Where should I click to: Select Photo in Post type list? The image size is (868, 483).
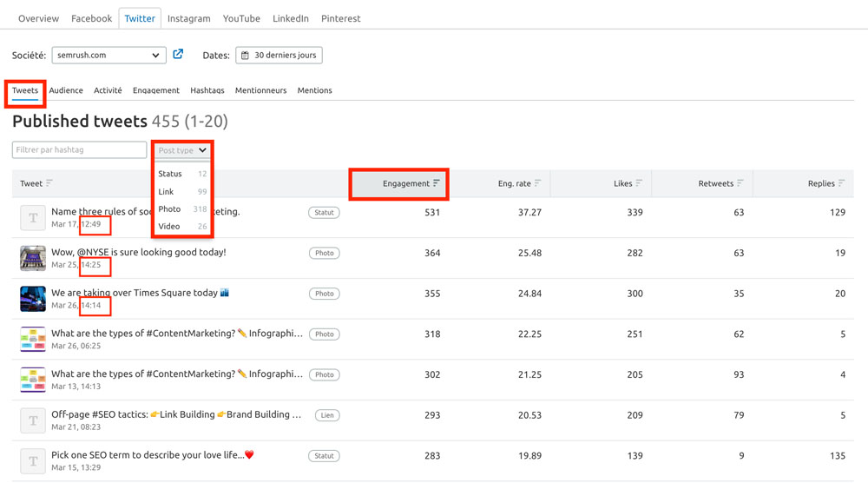coord(182,208)
